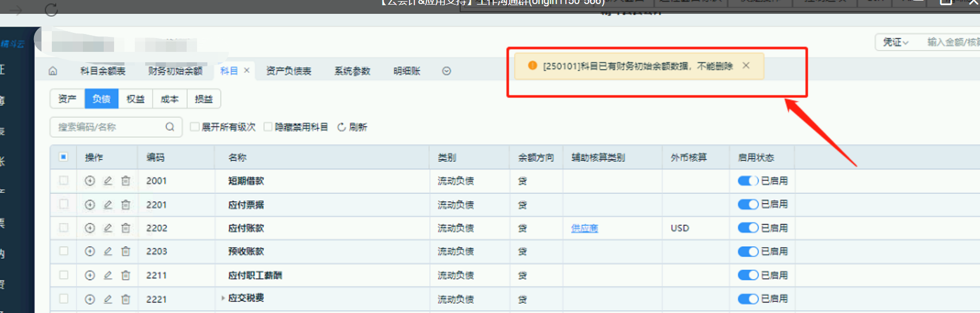This screenshot has height=313, width=980.
Task: Open the 凭证 dropdown
Action: [895, 42]
